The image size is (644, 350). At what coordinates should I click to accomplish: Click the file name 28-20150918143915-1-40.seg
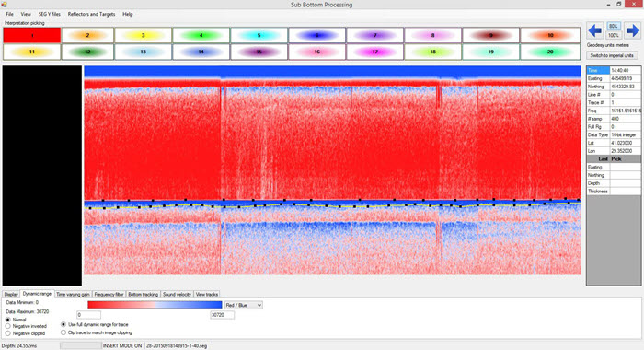177,346
